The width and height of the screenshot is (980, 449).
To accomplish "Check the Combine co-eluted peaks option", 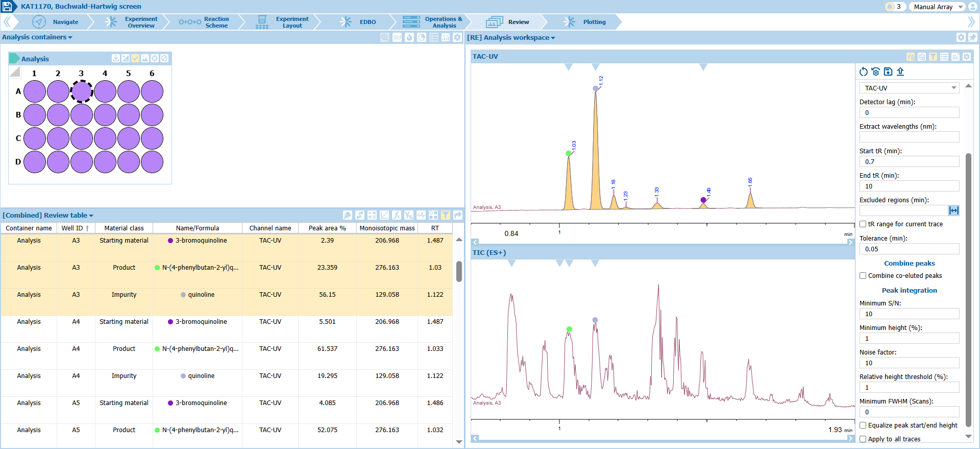I will [863, 276].
